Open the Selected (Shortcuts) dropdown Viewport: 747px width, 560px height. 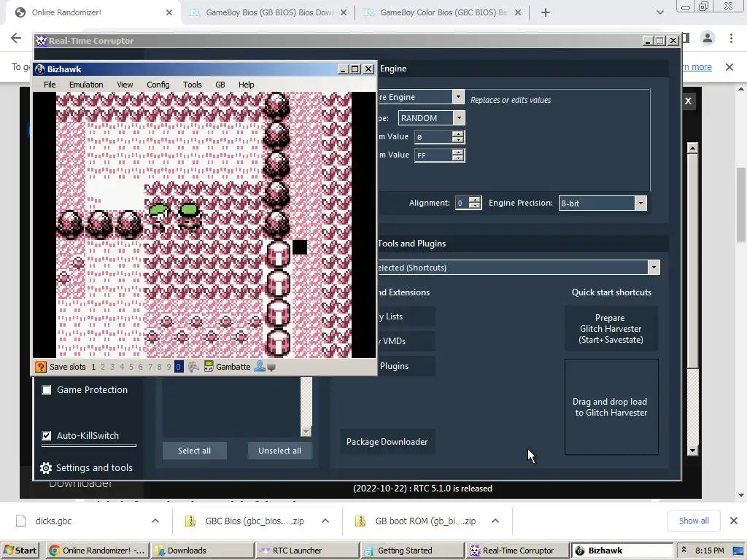click(x=654, y=267)
